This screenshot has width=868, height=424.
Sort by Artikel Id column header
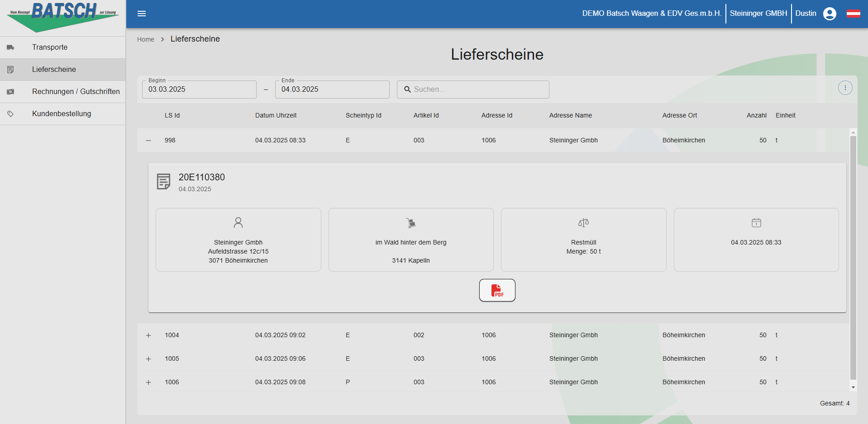(x=426, y=115)
